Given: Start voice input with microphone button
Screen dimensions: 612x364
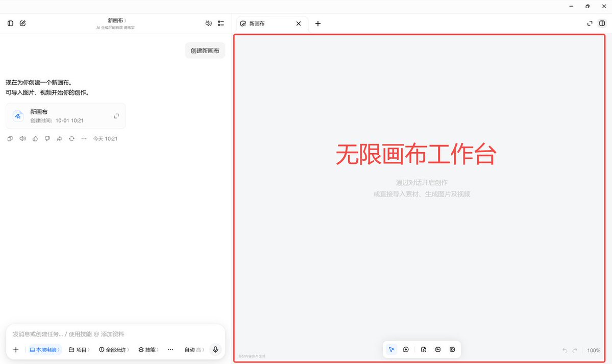Looking at the screenshot, I should pyautogui.click(x=215, y=350).
